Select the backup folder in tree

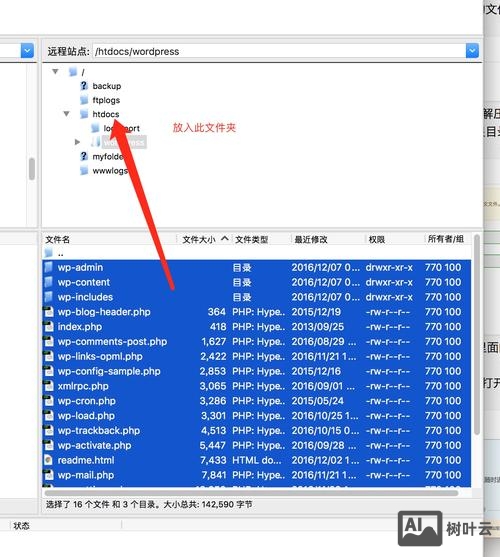coord(107,86)
